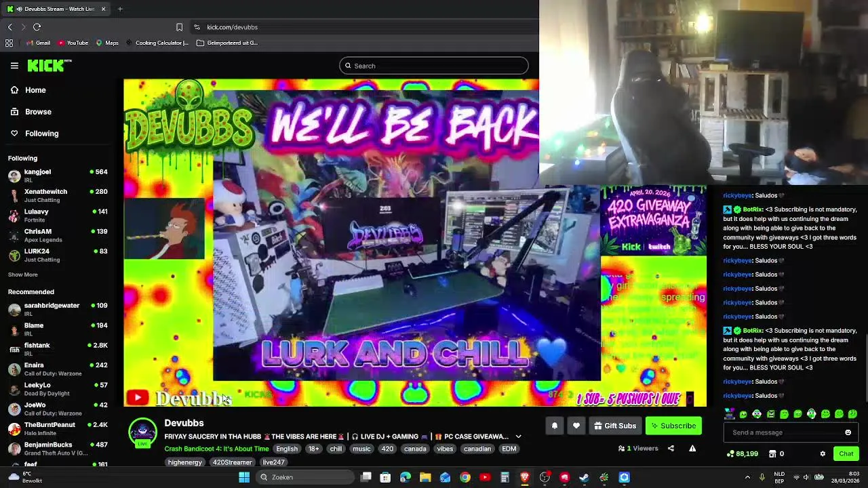
Task: Click the Devubbs LIVE avatar
Action: pyautogui.click(x=142, y=434)
